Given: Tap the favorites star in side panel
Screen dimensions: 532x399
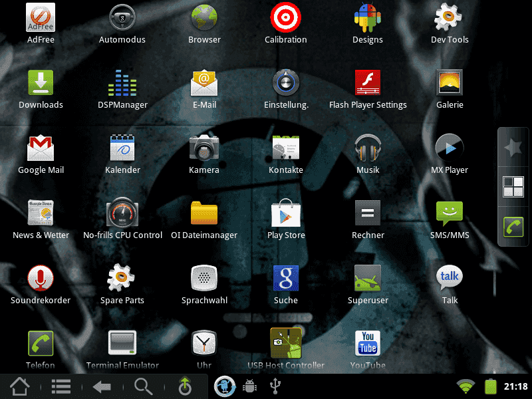Looking at the screenshot, I should point(513,147).
